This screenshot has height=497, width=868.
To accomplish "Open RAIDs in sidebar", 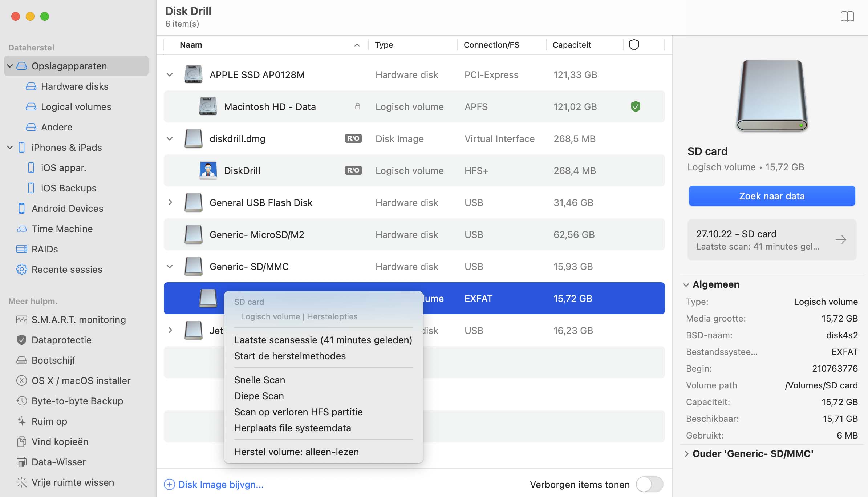I will [45, 249].
